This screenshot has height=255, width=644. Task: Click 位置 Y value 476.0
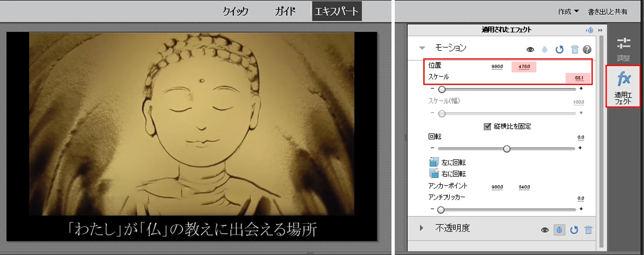pyautogui.click(x=524, y=67)
